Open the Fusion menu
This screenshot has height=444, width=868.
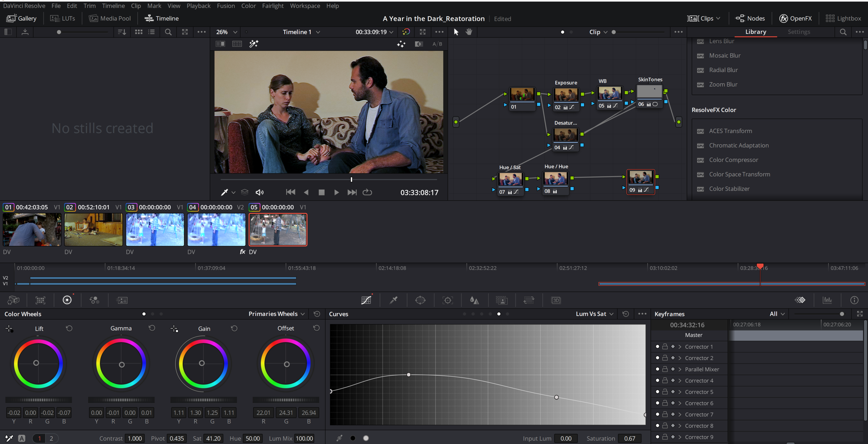click(226, 6)
